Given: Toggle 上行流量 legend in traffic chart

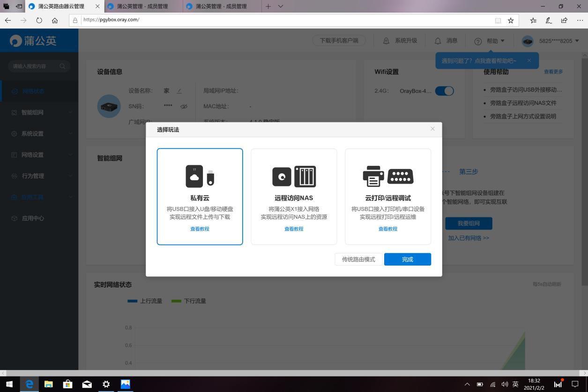Looking at the screenshot, I should tap(145, 301).
